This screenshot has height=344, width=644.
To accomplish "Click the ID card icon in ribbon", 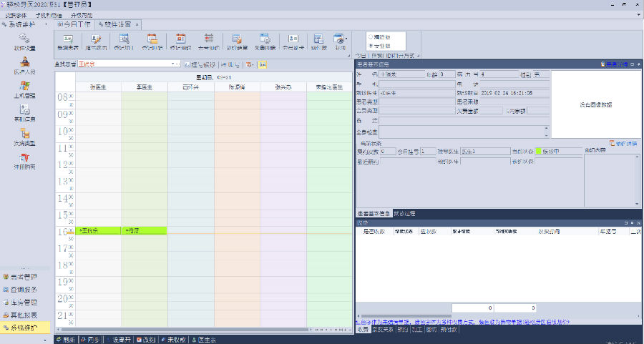I will pos(293,39).
